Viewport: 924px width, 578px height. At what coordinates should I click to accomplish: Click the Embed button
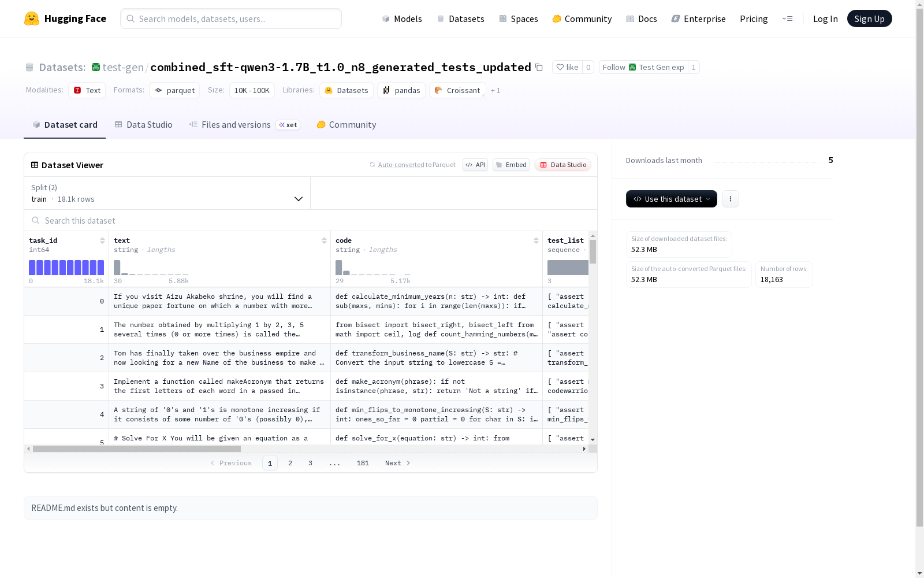511,165
